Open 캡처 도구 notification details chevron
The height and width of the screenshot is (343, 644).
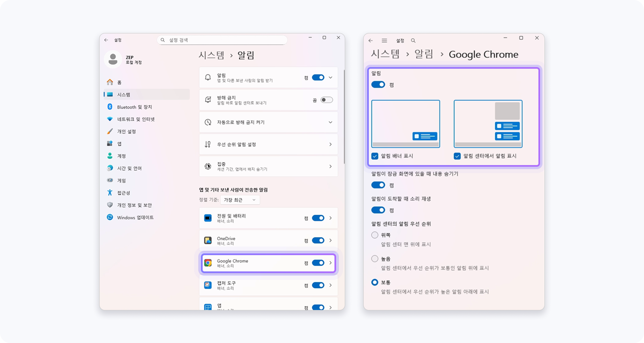click(331, 285)
